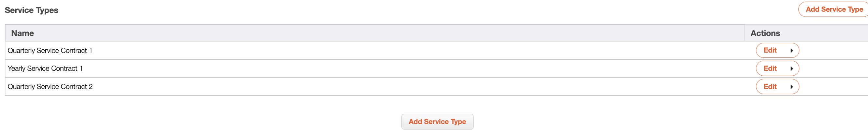Select the last service type table row
The width and height of the screenshot is (868, 137).
(x=371, y=87)
